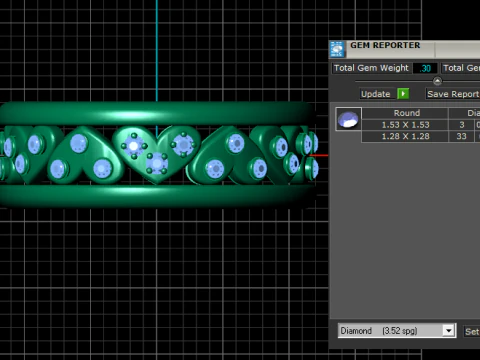
Task: Click the Diamond (3.52 spg) combo box
Action: [x=397, y=331]
